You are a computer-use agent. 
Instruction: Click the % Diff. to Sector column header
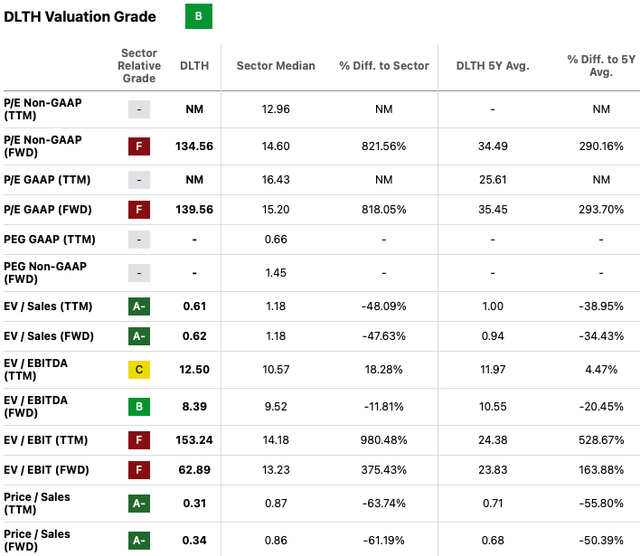coord(384,66)
